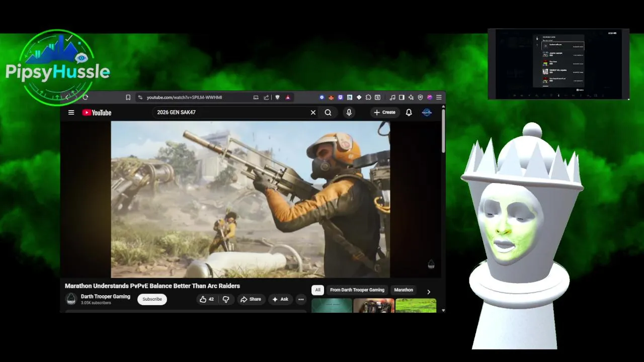Open the first teal recommended thumbnail
The height and width of the screenshot is (362, 644).
pyautogui.click(x=332, y=306)
